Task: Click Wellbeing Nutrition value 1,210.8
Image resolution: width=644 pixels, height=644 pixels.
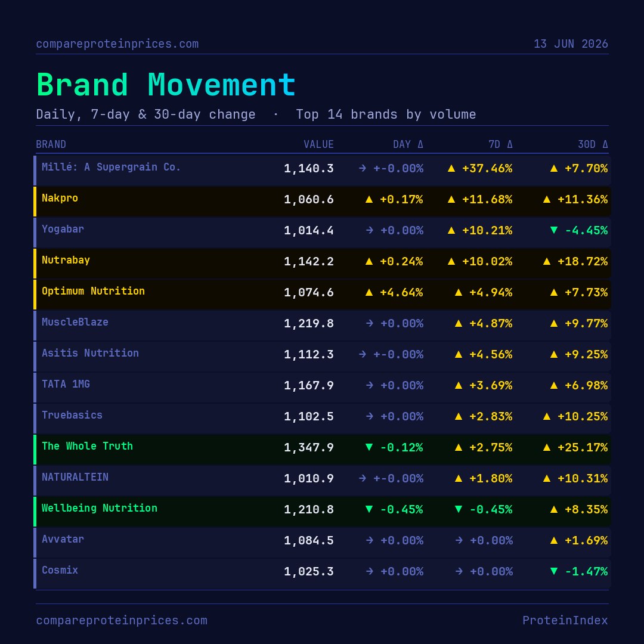Action: click(x=308, y=510)
